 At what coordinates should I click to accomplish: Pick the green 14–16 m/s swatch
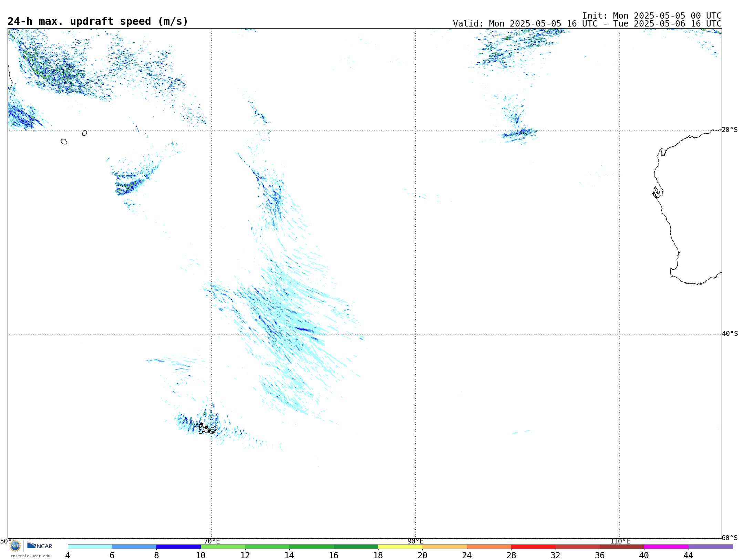click(311, 547)
